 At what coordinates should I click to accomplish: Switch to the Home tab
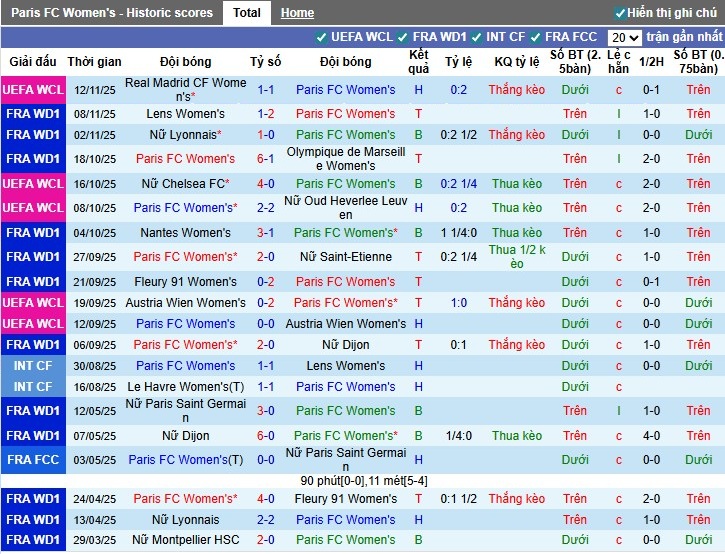coord(297,13)
